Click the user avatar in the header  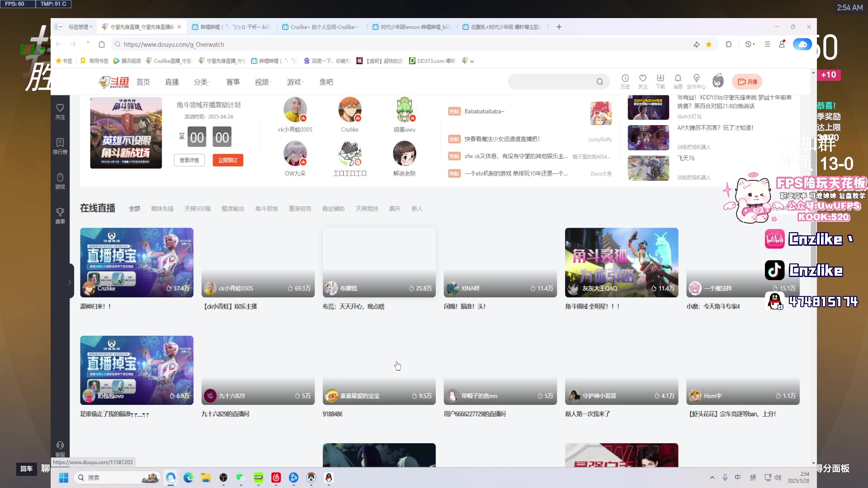click(x=718, y=81)
